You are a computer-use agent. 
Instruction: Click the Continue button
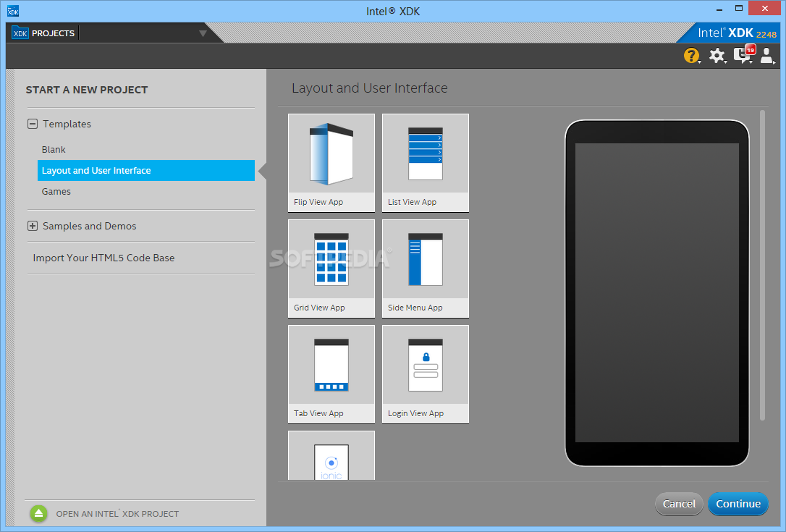(738, 504)
